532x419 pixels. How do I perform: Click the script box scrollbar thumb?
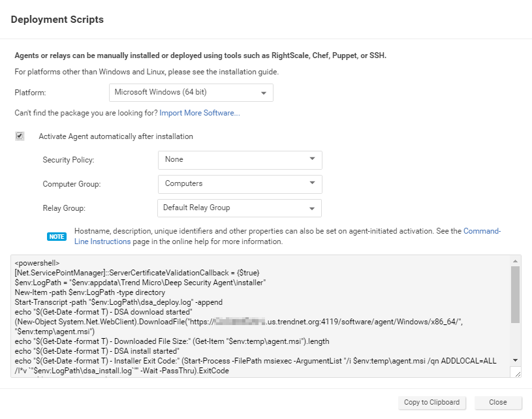click(515, 294)
